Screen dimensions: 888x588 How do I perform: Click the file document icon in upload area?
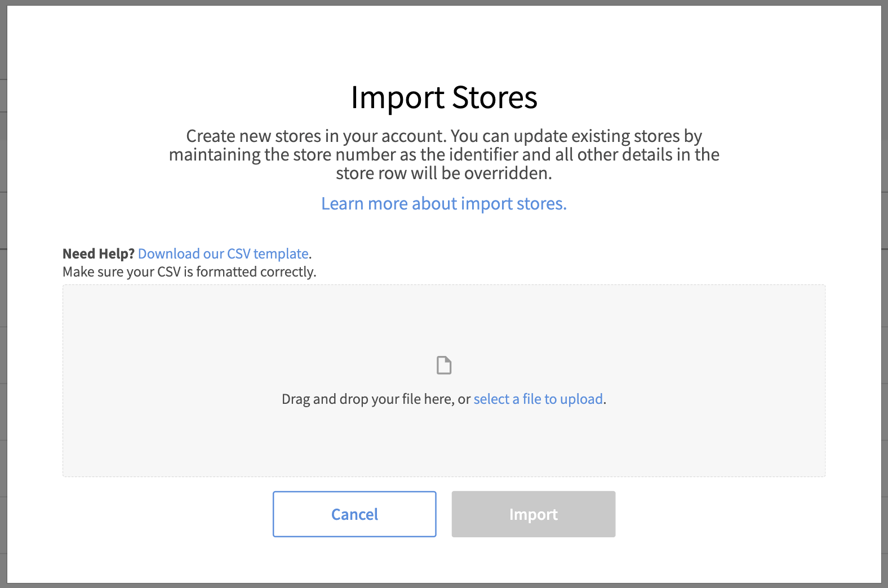444,365
